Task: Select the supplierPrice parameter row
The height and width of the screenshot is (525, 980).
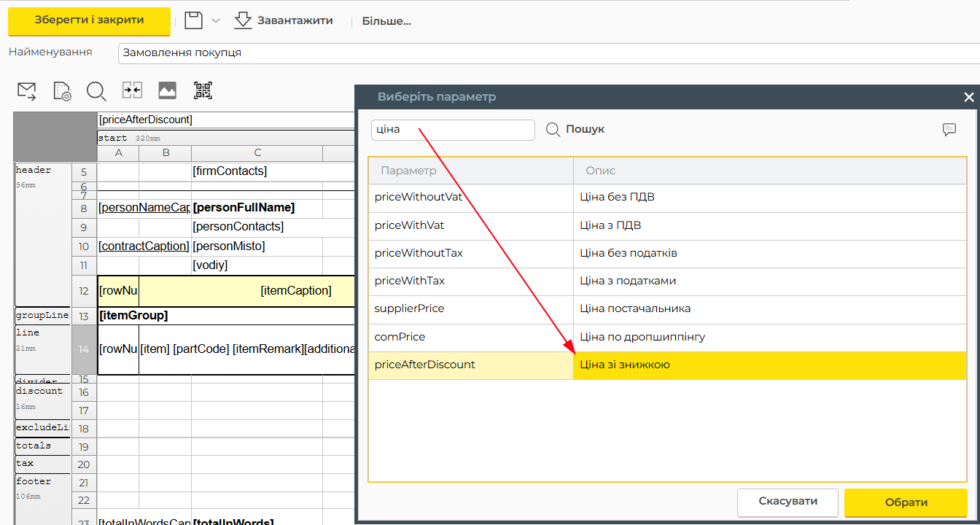Action: [x=668, y=309]
